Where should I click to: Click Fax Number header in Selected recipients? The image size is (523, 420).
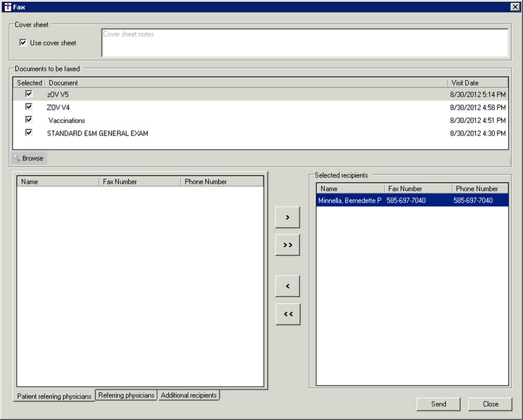click(418, 189)
